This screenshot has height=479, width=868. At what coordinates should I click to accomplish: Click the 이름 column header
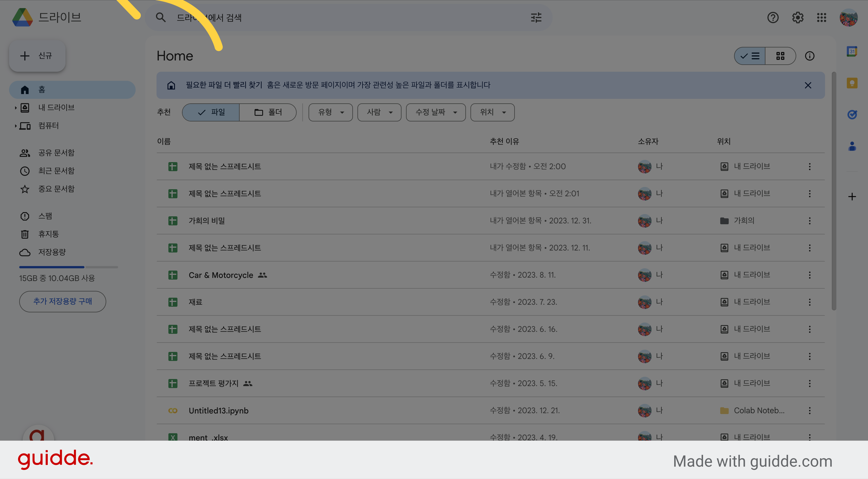pos(164,141)
